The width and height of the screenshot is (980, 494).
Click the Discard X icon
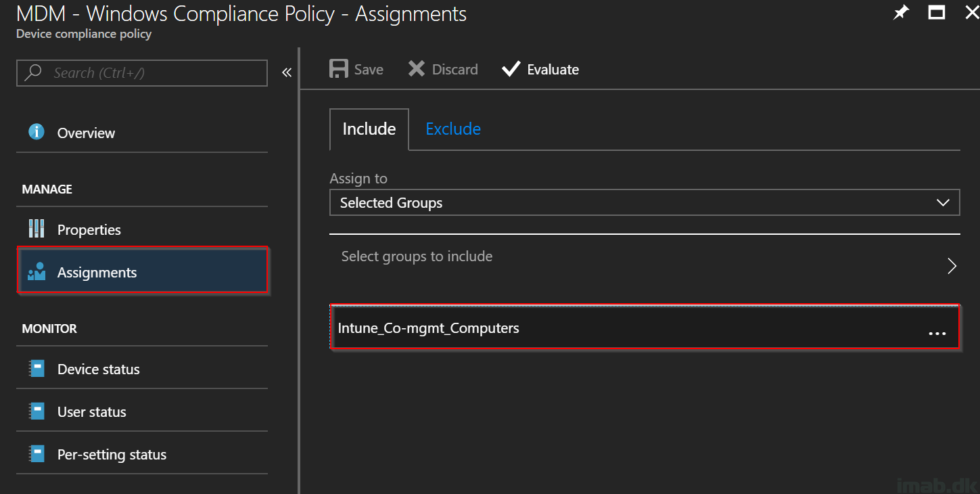(x=417, y=69)
